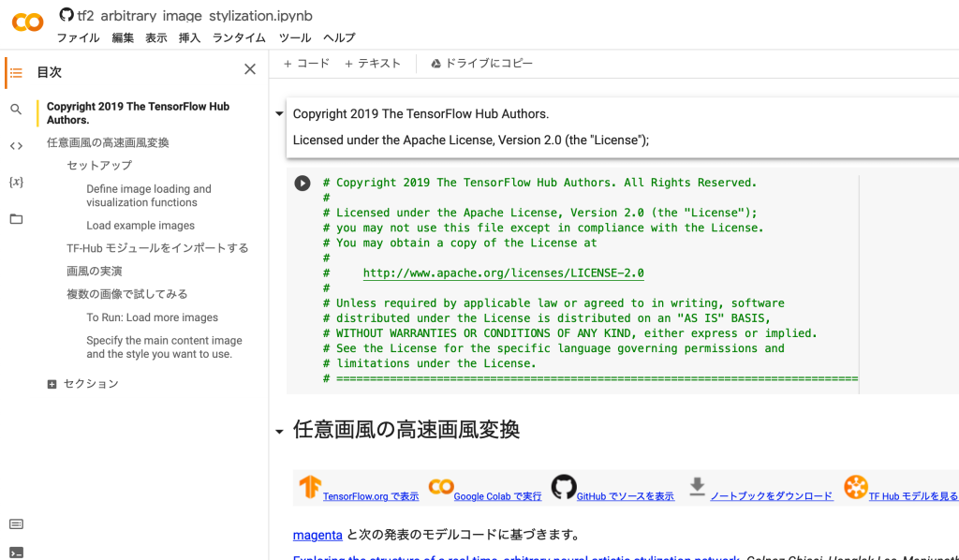
Task: Collapse the 任意画風の高速画風変換 heading arrow
Action: coord(279,432)
